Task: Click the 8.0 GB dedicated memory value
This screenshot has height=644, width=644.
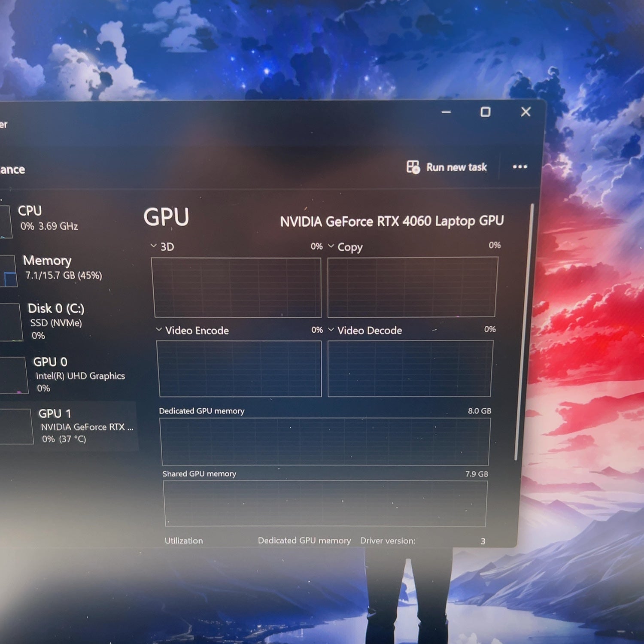Action: pyautogui.click(x=479, y=411)
